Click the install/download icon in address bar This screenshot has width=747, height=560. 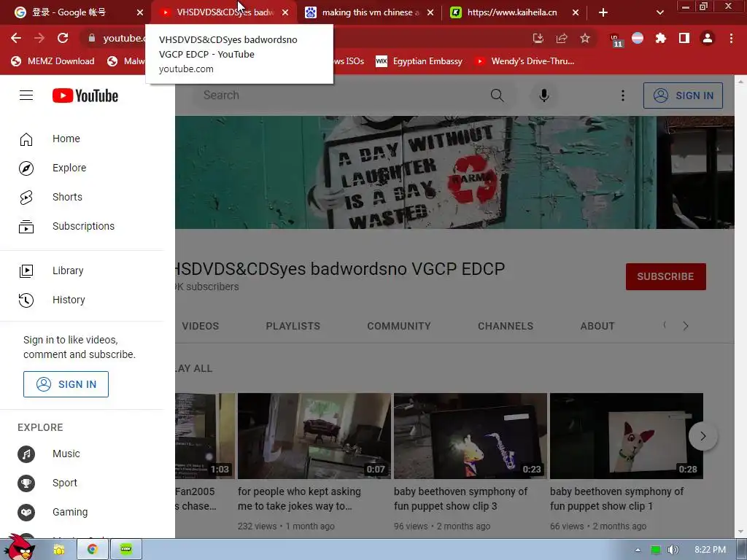pos(538,38)
